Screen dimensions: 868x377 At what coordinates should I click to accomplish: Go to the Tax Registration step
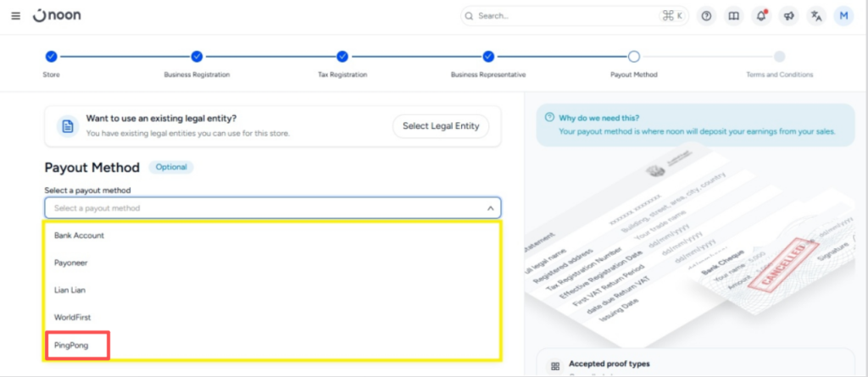click(342, 57)
